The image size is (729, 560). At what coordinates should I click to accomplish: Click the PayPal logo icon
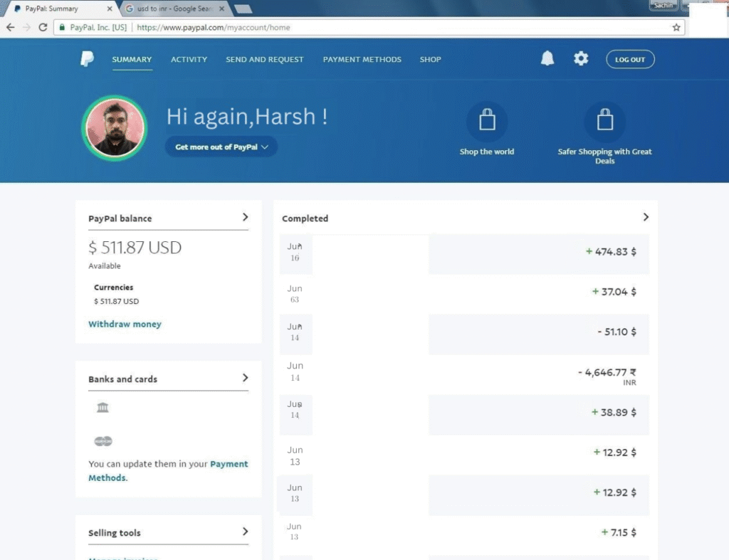pyautogui.click(x=87, y=59)
